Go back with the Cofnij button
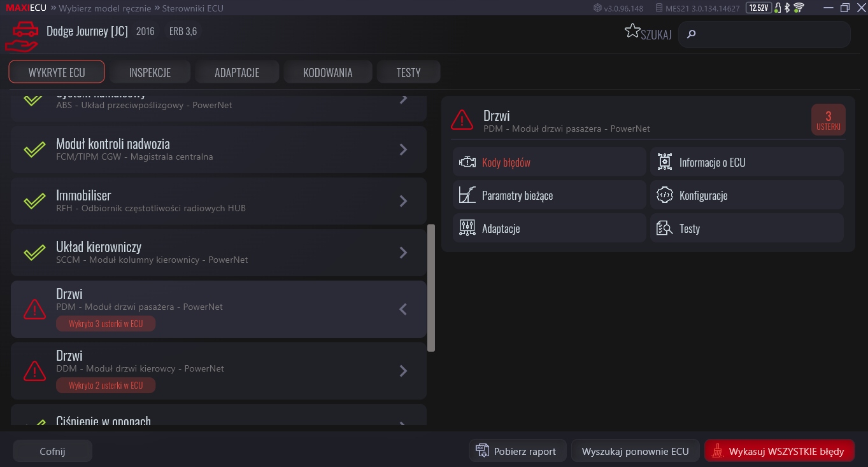The image size is (868, 467). click(x=52, y=451)
